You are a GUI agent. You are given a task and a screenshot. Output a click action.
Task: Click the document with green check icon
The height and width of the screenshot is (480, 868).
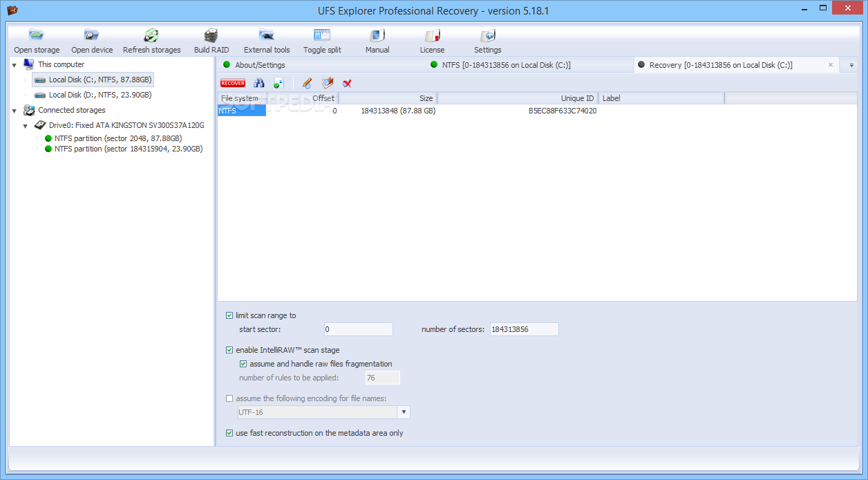(x=279, y=83)
